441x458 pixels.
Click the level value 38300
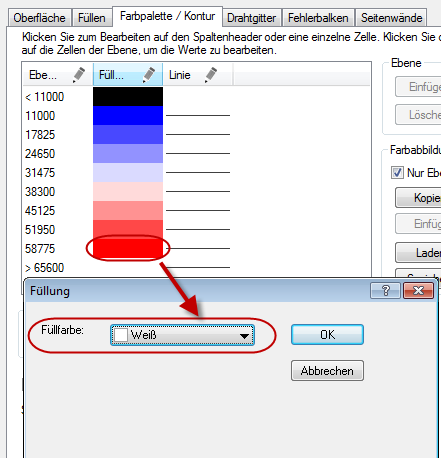pos(40,192)
